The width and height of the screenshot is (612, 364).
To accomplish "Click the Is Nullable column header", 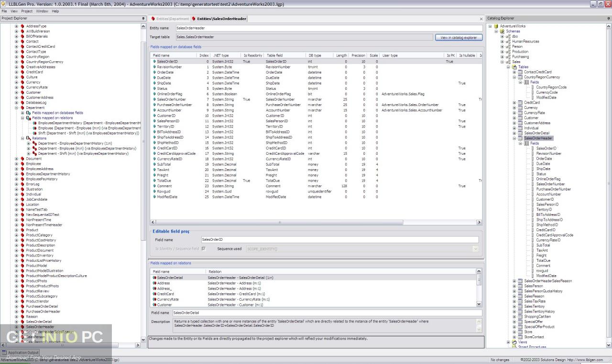I will (467, 55).
